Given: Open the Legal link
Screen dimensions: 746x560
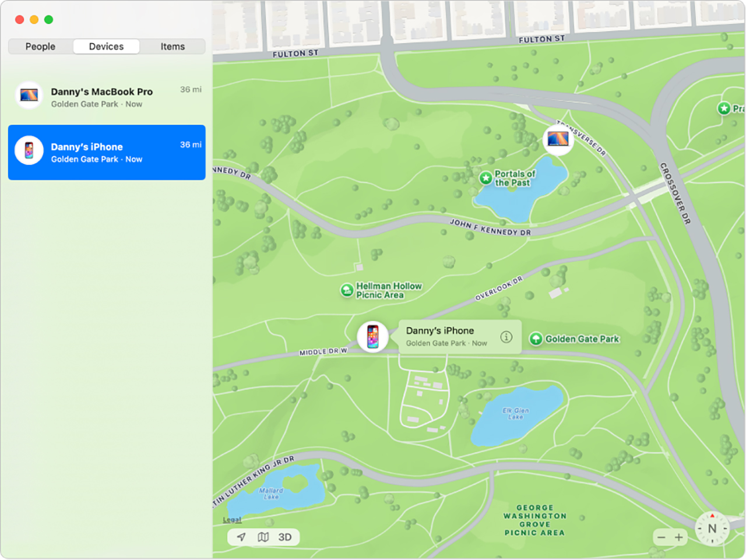Looking at the screenshot, I should coord(231,519).
